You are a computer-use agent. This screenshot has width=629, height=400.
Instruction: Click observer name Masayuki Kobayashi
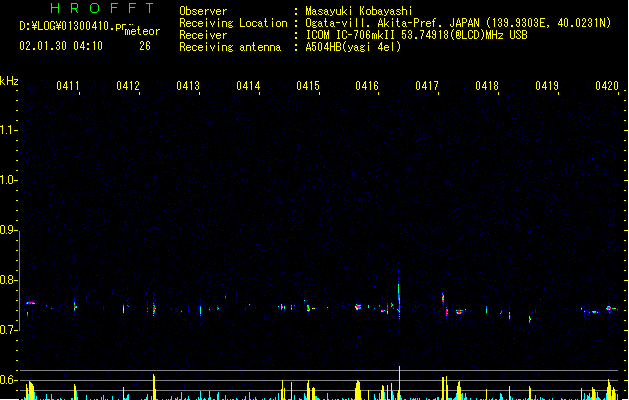359,11
